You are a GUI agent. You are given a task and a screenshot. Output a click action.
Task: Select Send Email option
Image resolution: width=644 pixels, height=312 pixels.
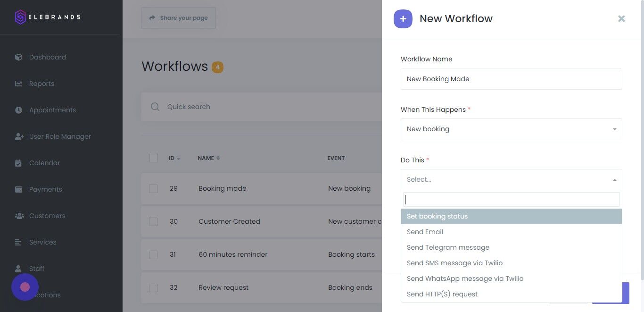512,232
